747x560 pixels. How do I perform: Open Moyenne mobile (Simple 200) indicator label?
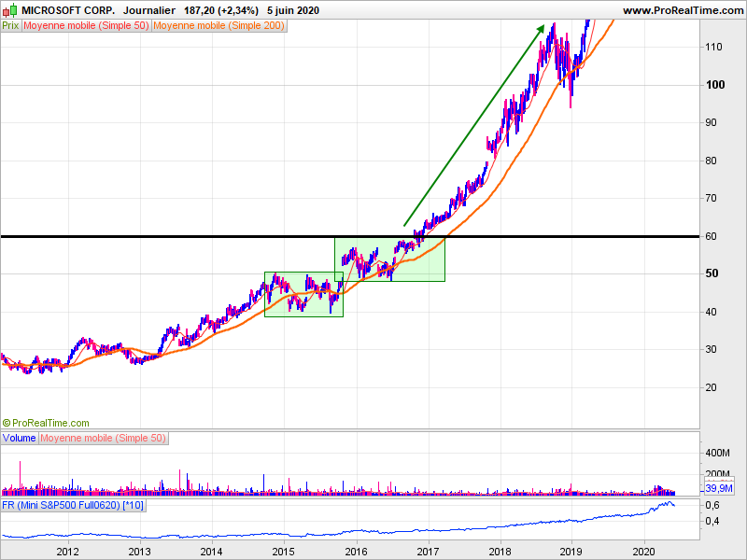click(218, 26)
